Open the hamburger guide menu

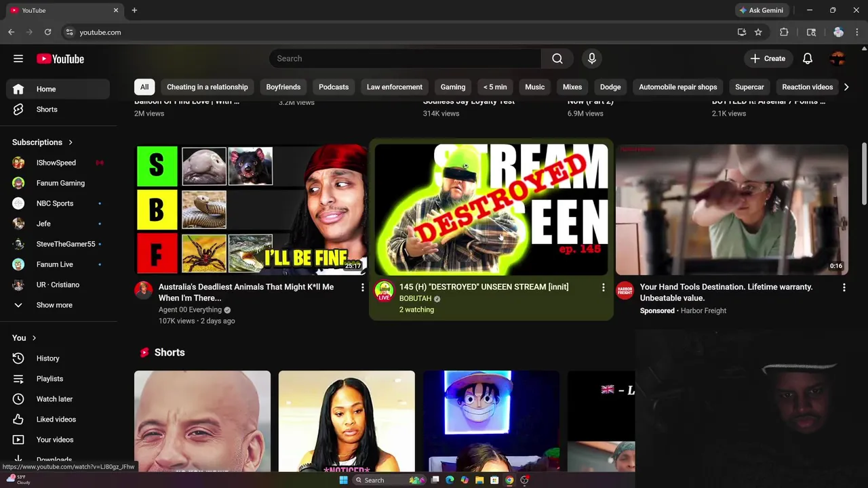pos(18,59)
